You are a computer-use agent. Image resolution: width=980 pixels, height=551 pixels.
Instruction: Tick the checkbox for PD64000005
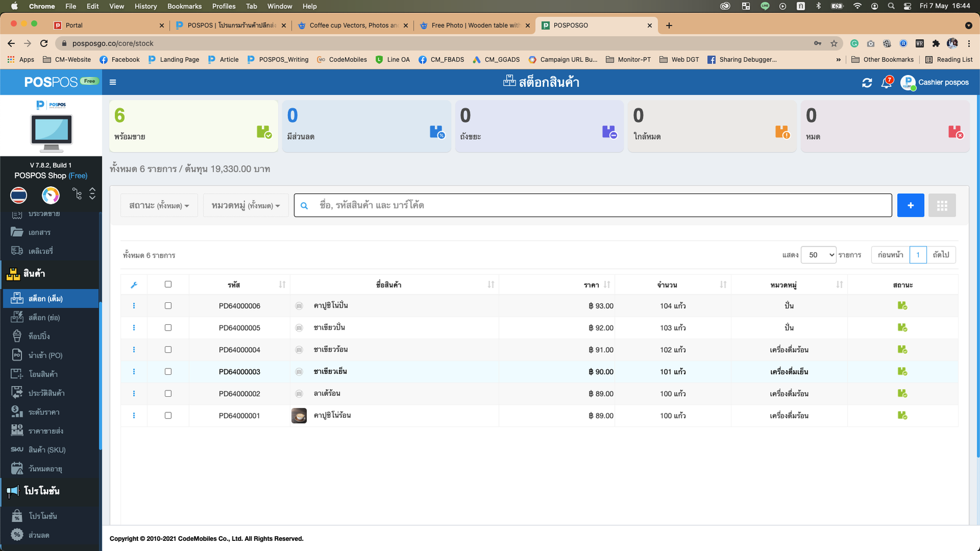point(168,328)
